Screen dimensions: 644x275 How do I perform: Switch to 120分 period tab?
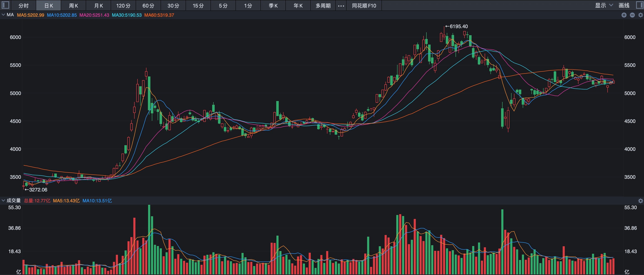pos(123,5)
